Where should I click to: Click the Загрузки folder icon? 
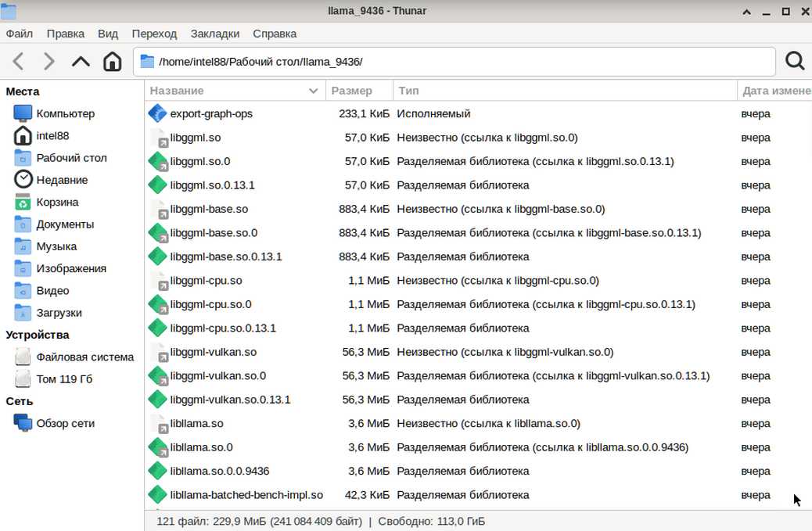(23, 313)
